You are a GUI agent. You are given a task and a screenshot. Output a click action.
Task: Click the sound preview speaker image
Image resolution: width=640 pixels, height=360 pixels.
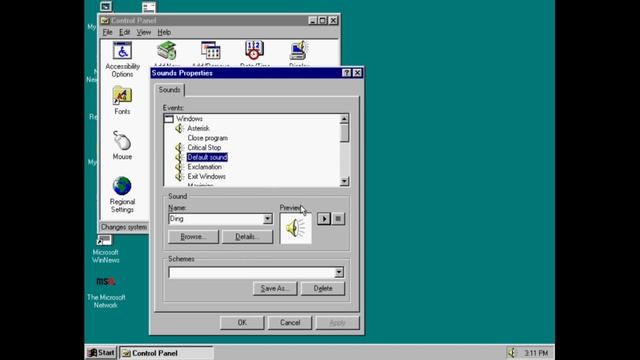[296, 228]
